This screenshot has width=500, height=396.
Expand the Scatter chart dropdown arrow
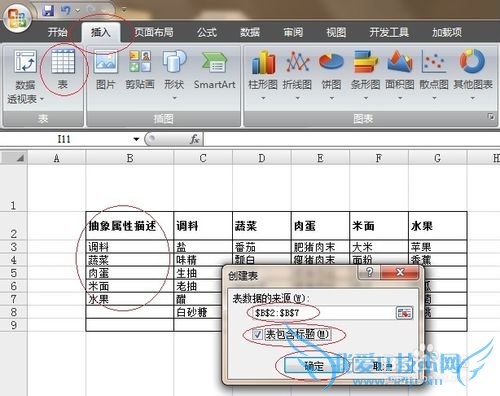click(x=434, y=98)
